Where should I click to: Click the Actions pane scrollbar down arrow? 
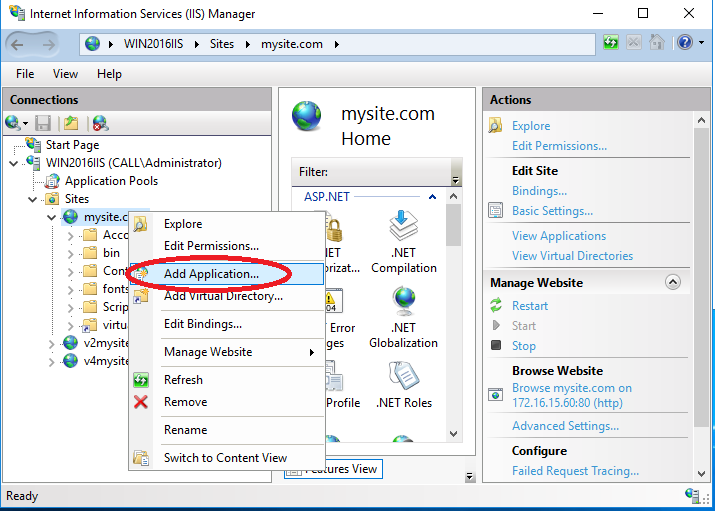(x=701, y=474)
